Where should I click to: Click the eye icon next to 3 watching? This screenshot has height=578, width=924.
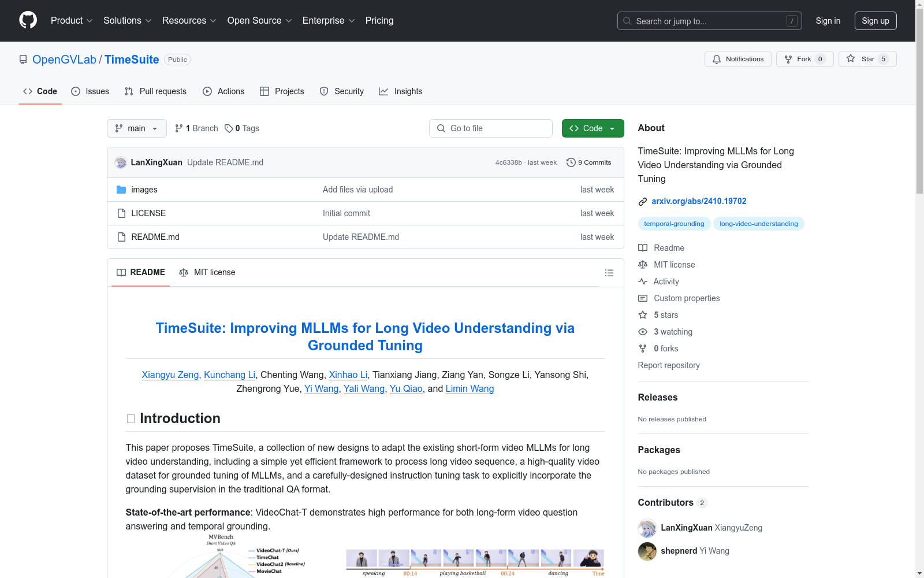[x=643, y=332]
